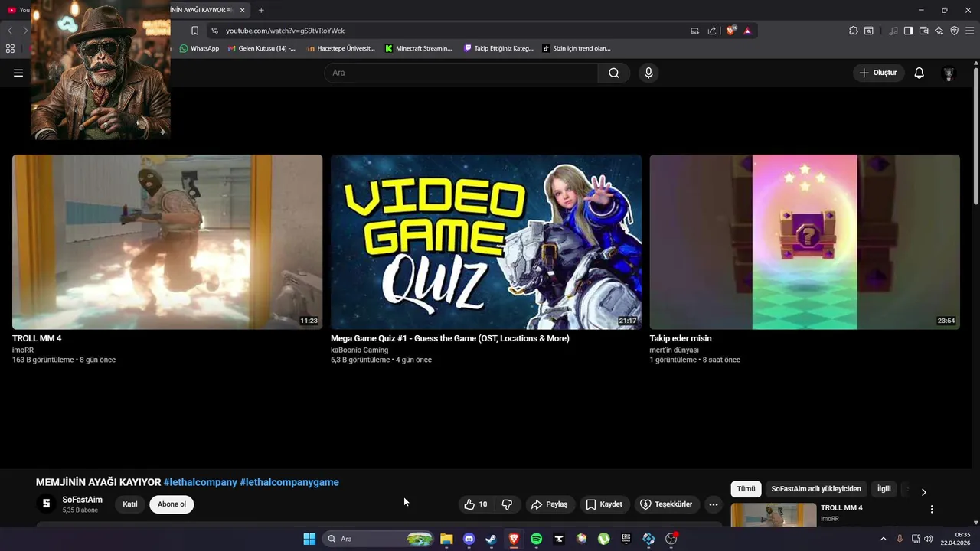This screenshot has height=551, width=980.
Task: Click the Paylaş share button
Action: (549, 504)
